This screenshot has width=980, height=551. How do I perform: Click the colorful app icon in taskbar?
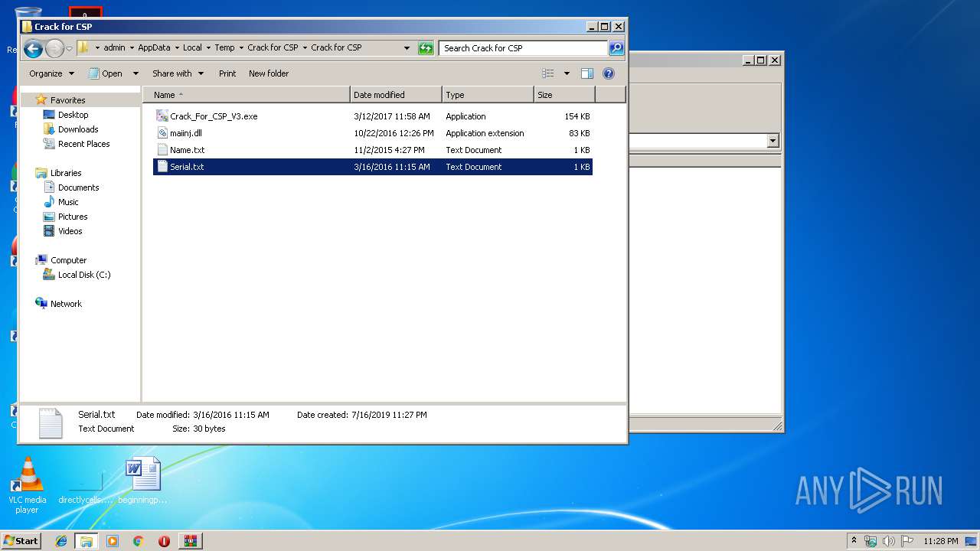tap(190, 540)
